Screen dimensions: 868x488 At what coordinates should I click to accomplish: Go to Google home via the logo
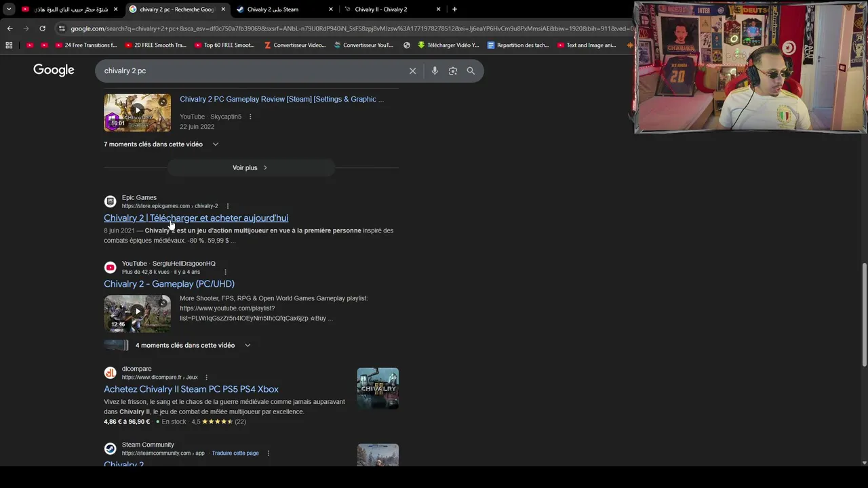tap(54, 70)
